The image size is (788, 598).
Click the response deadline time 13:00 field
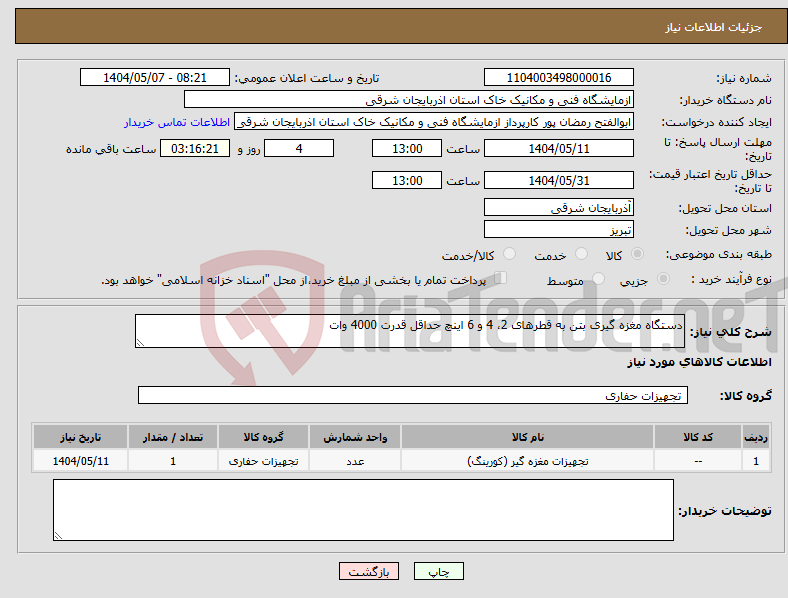pyautogui.click(x=407, y=148)
